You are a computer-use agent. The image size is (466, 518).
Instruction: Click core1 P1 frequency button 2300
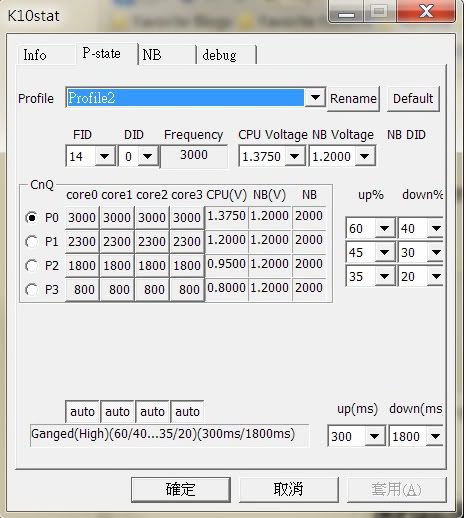click(x=117, y=242)
